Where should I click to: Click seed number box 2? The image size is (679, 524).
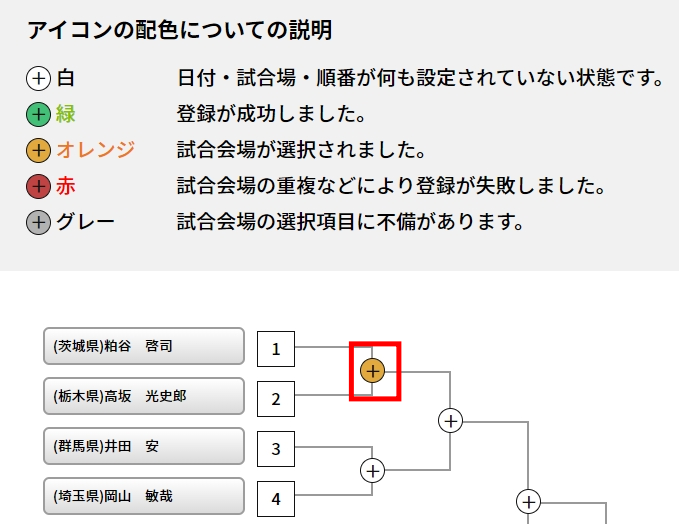[x=276, y=399]
